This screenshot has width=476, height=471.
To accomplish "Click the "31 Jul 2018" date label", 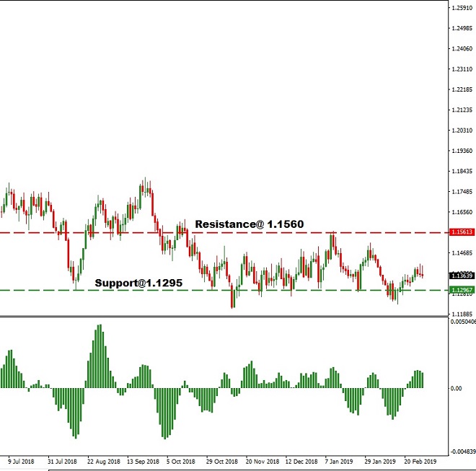I will click(62, 462).
